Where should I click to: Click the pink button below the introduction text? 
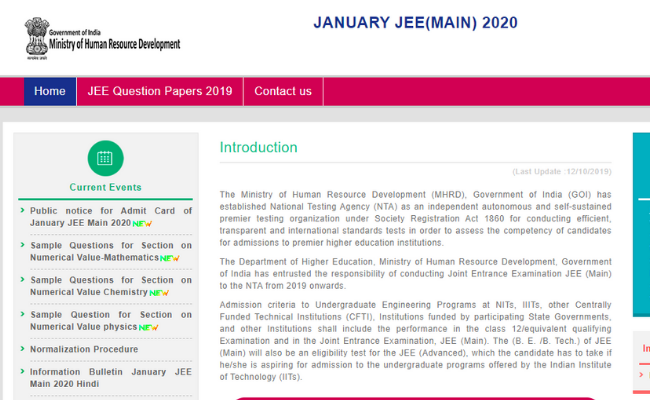pos(420,397)
